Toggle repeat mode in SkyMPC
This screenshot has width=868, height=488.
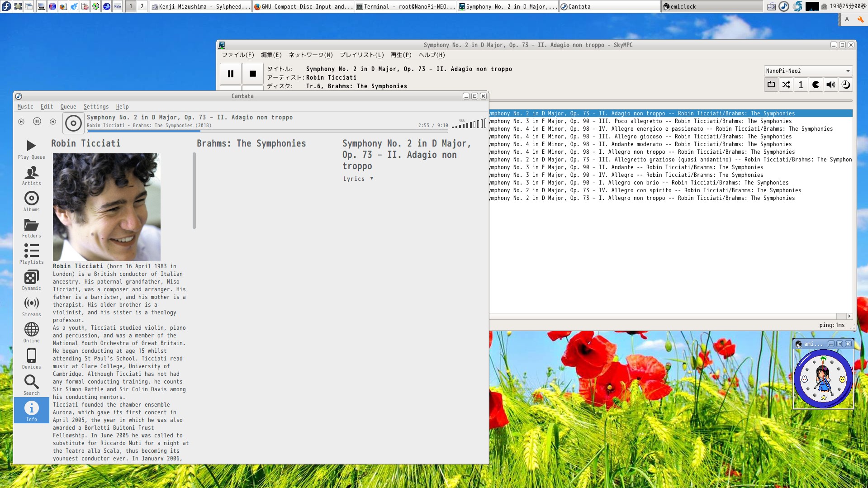771,85
